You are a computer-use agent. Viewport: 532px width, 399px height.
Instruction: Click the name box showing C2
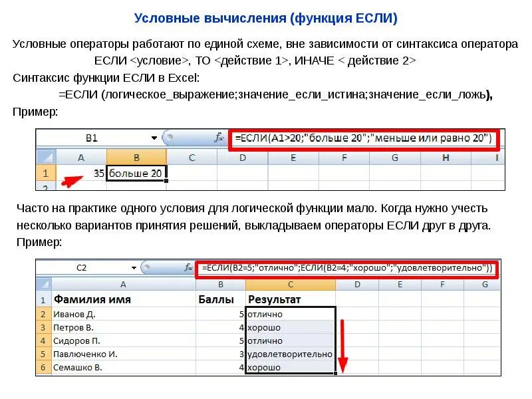(x=81, y=268)
